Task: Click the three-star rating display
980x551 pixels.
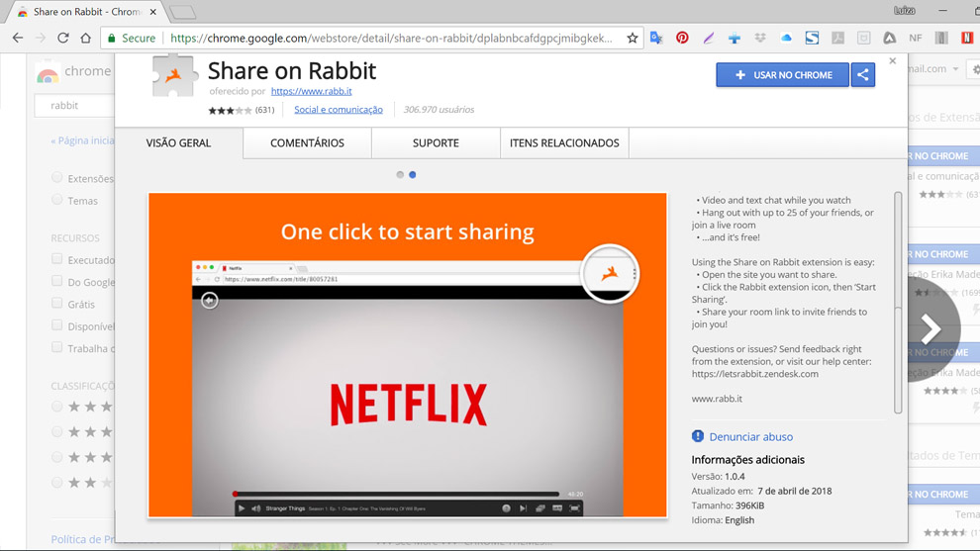Action: pyautogui.click(x=230, y=110)
